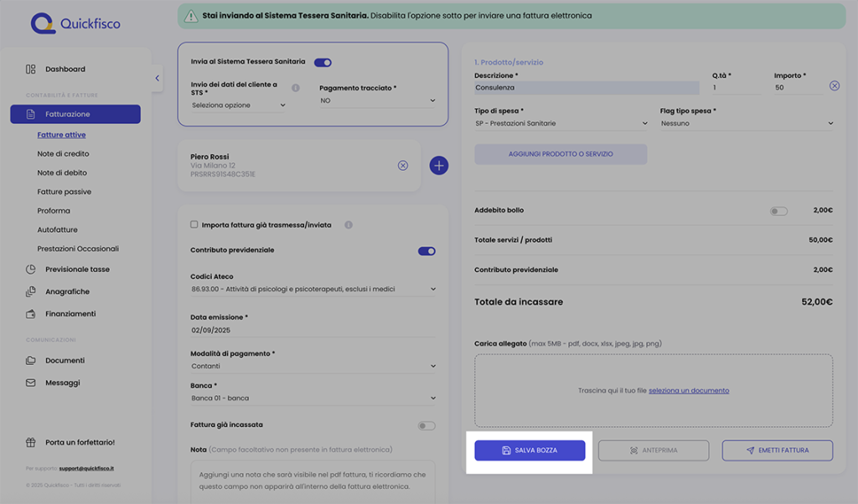The width and height of the screenshot is (858, 504).
Task: Click Salva Bozza button
Action: (x=530, y=450)
